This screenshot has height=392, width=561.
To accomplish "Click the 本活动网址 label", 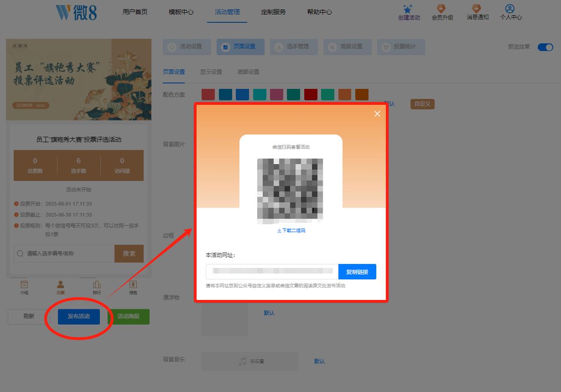I will pos(220,255).
